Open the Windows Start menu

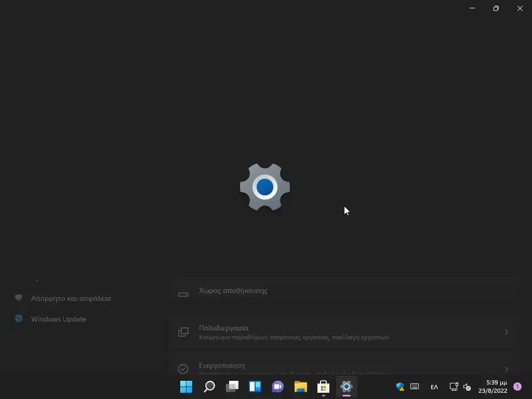(186, 387)
